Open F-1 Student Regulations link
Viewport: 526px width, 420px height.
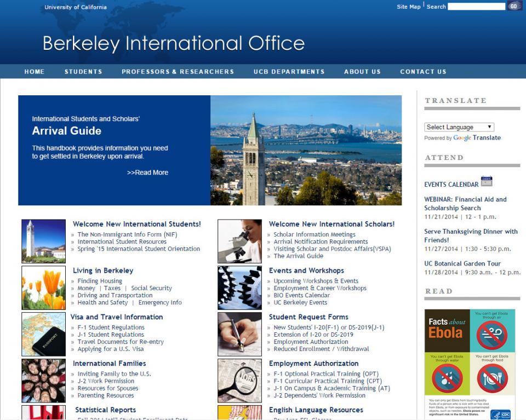111,327
